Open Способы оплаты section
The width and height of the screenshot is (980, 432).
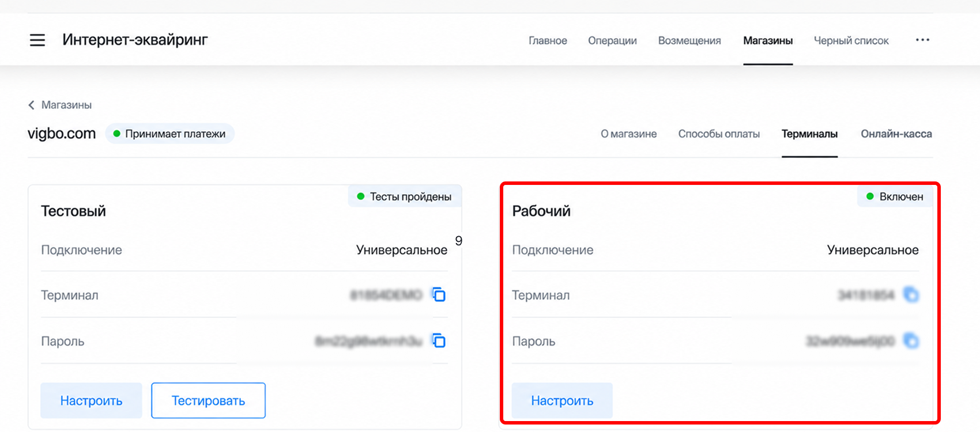(719, 134)
